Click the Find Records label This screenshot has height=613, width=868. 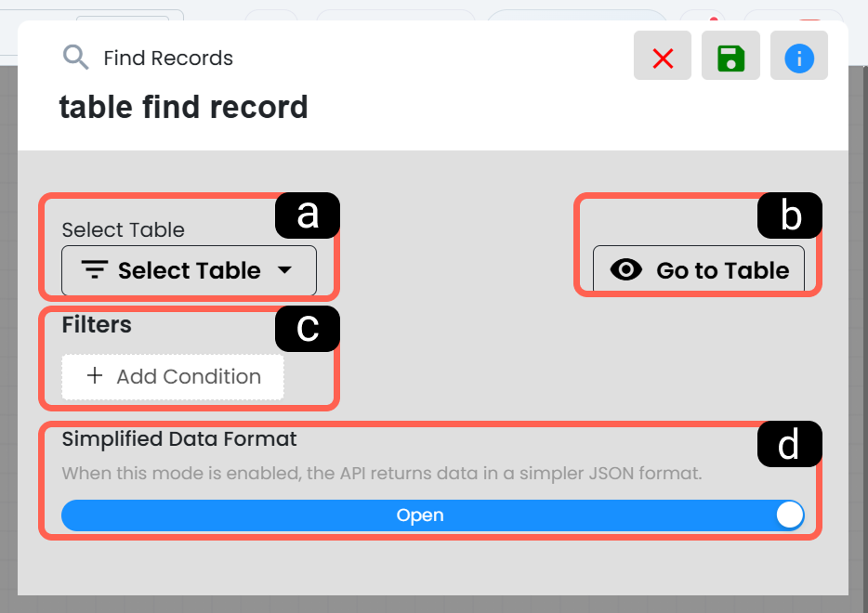point(168,59)
